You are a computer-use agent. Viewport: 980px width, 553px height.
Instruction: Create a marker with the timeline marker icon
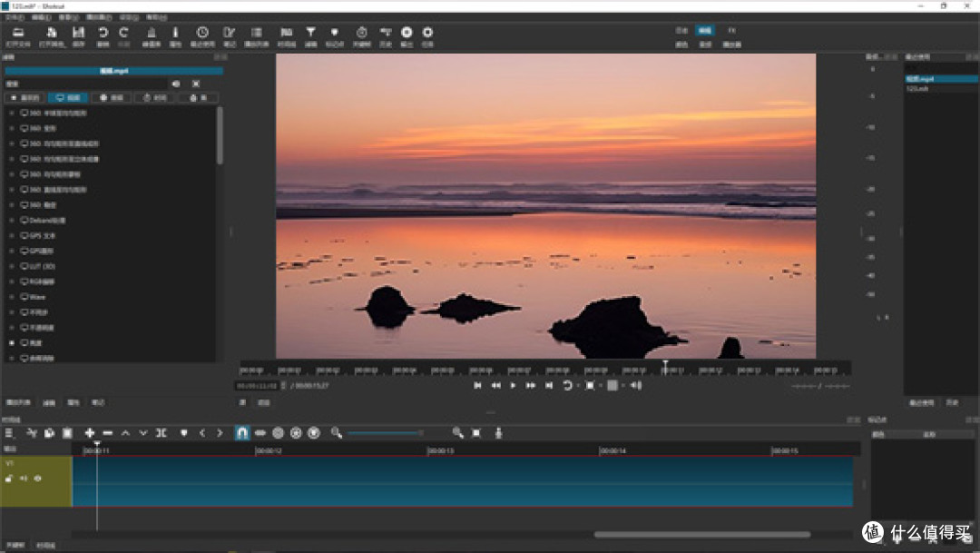click(183, 433)
